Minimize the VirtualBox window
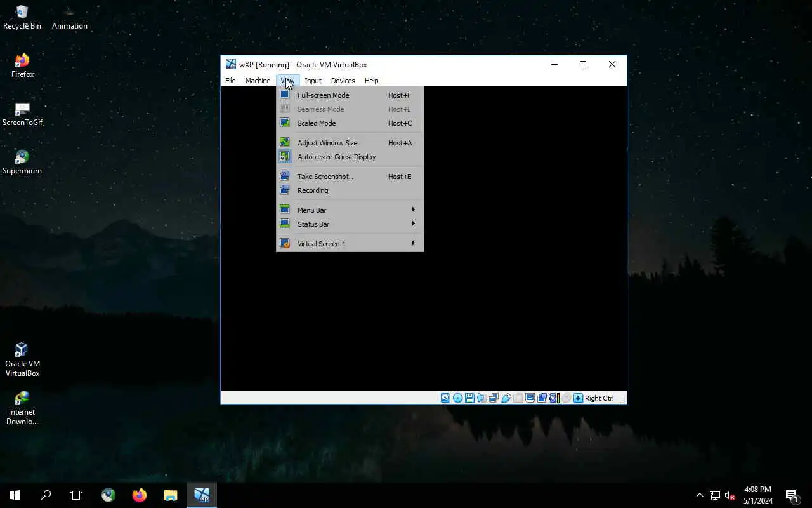Image resolution: width=812 pixels, height=508 pixels. click(554, 64)
